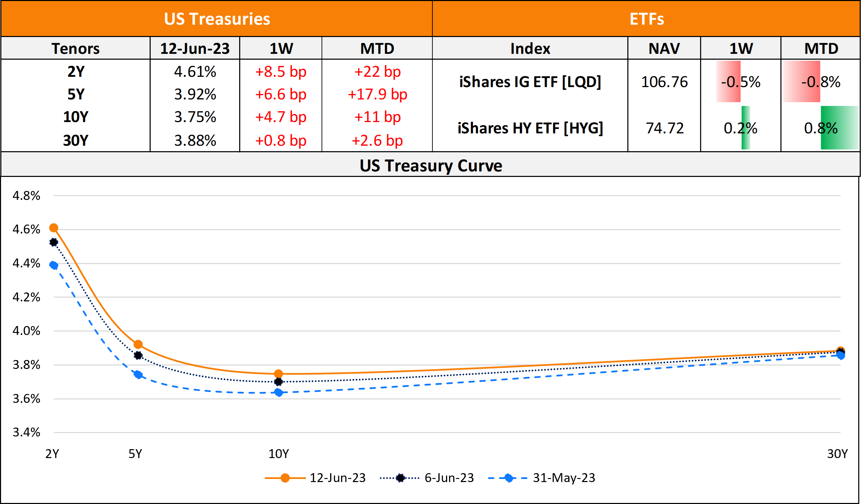Click the black dotted-line marker at 2Y

(54, 242)
